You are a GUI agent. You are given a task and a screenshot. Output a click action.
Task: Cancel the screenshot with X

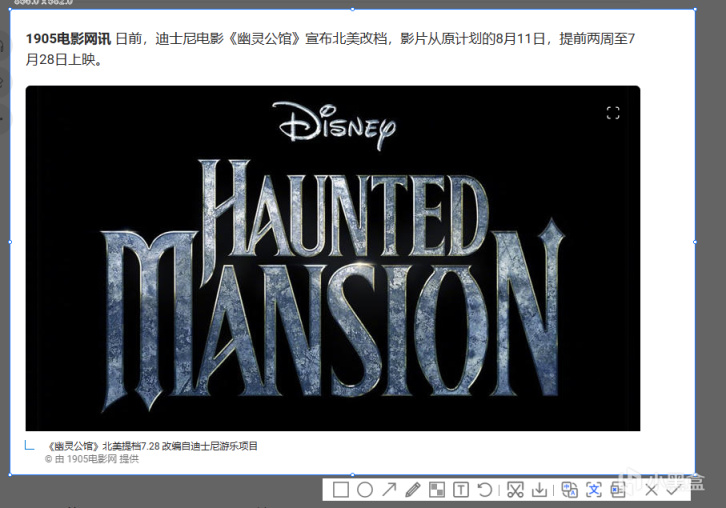(x=651, y=490)
